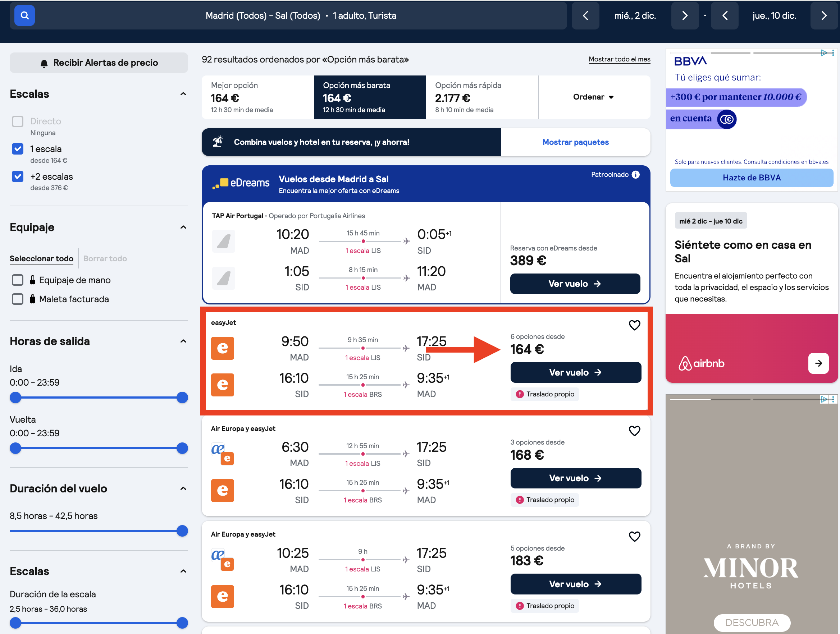Favorite the 168 € Air Europa y easyJet flight
840x634 pixels.
[634, 431]
